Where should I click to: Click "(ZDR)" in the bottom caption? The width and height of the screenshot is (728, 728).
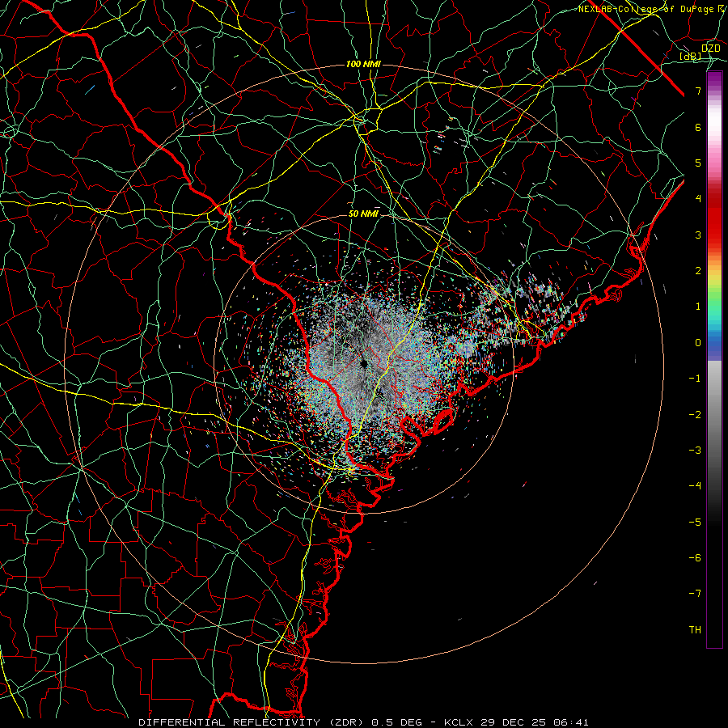pos(346,722)
